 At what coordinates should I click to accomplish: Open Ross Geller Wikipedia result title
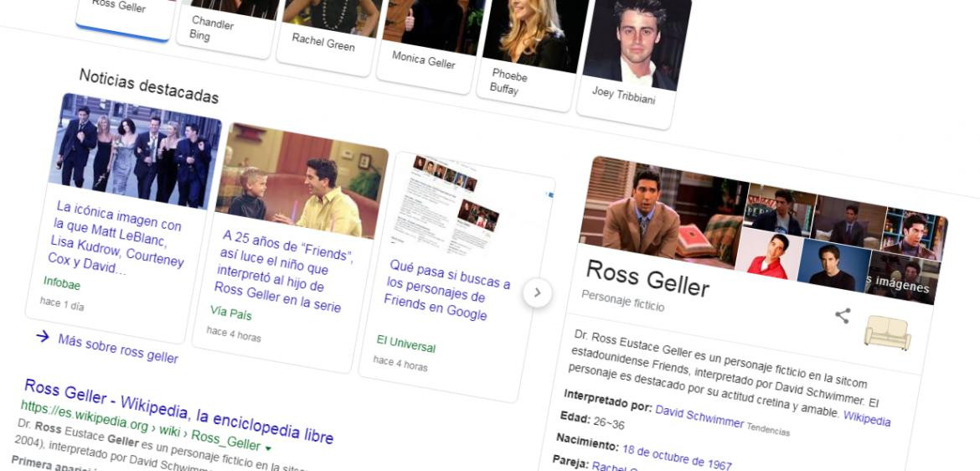[178, 409]
